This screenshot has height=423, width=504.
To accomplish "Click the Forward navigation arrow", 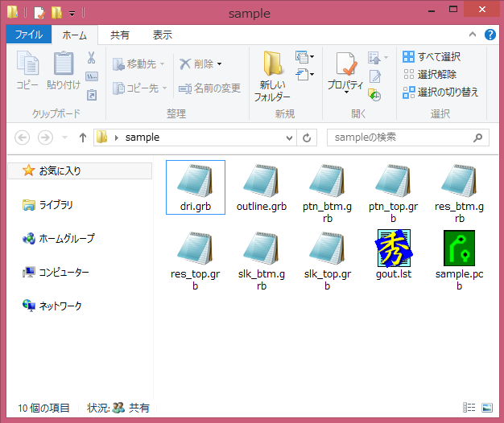I will point(45,138).
